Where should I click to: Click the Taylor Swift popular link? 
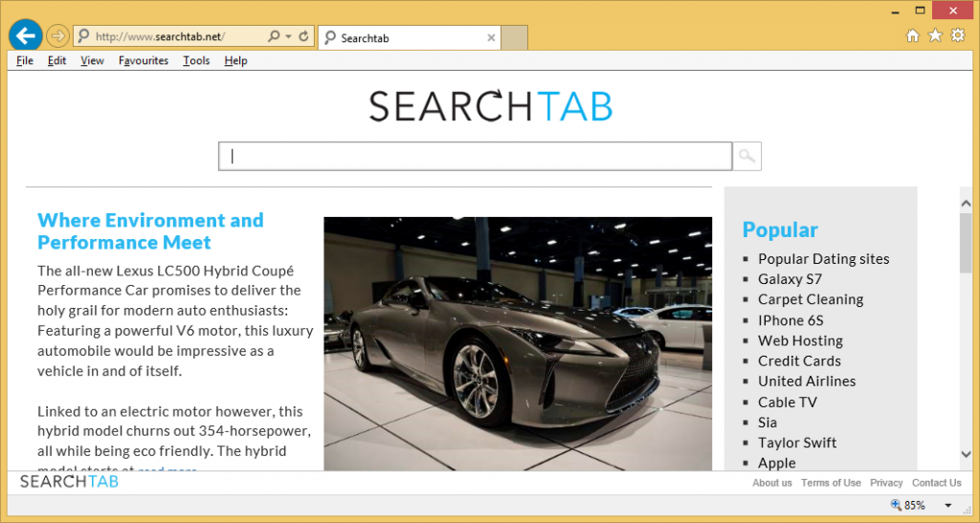pos(797,443)
